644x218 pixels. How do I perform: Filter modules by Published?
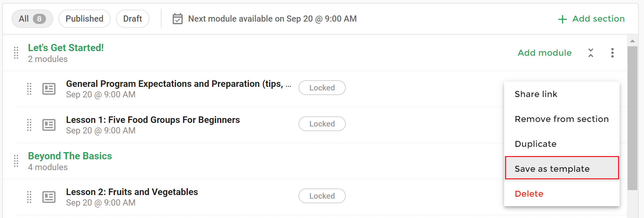click(x=84, y=19)
